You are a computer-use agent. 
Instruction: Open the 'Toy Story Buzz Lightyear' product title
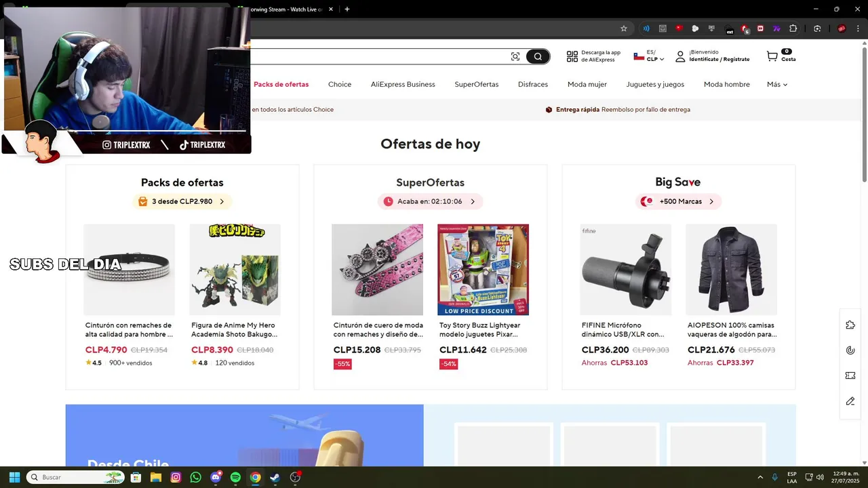click(x=479, y=329)
